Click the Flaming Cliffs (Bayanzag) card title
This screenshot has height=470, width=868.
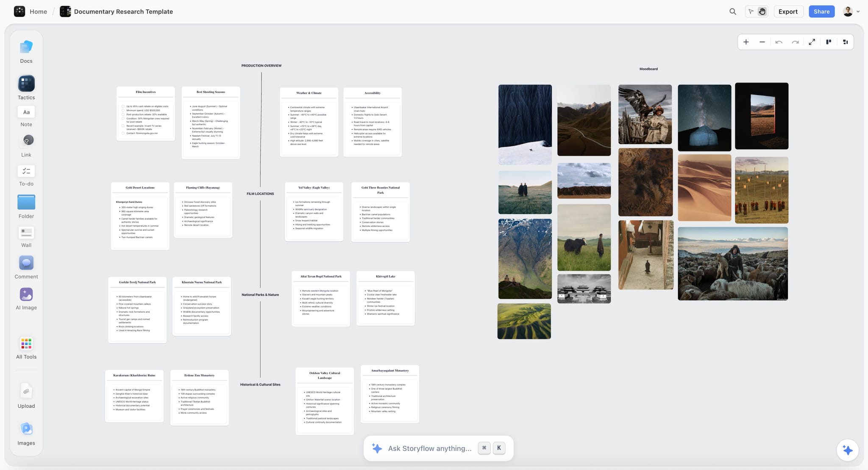203,187
